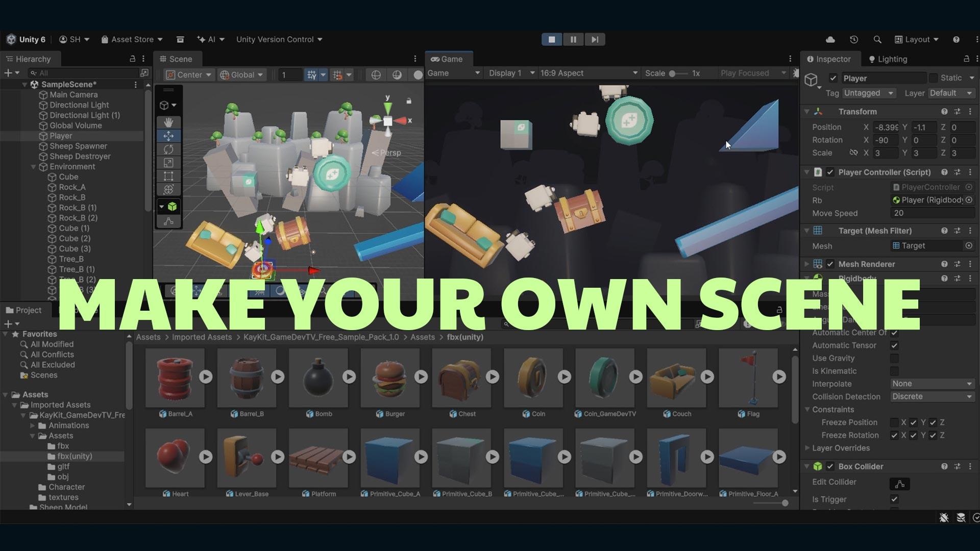Toggle Player object active checkbox
Screen dimensions: 980x551
833,78
